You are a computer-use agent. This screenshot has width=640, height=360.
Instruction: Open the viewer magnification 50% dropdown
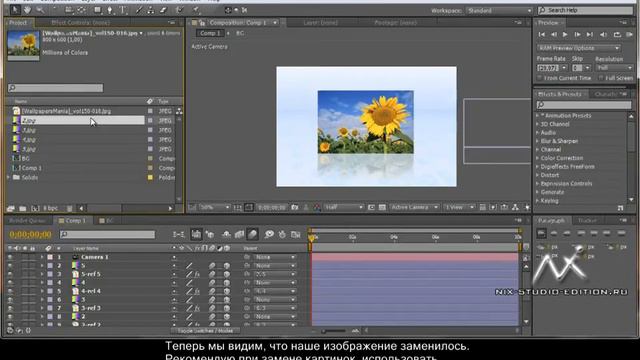tap(215, 207)
